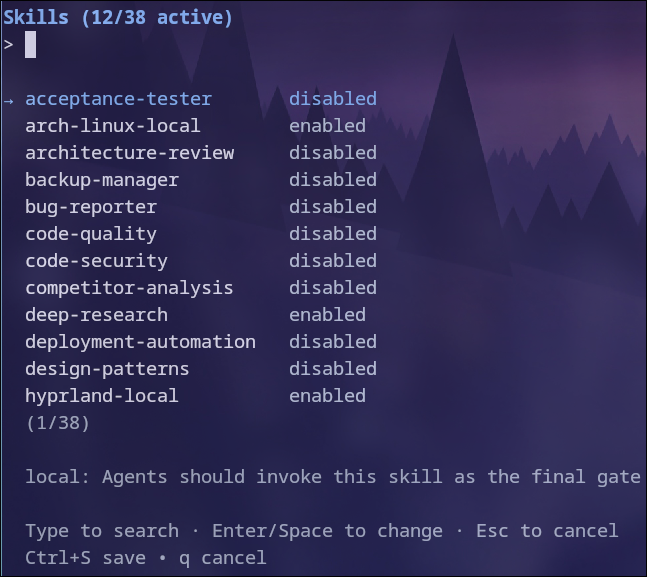The image size is (647, 577).
Task: Toggle arch-linux-local enabled status
Action: click(327, 126)
